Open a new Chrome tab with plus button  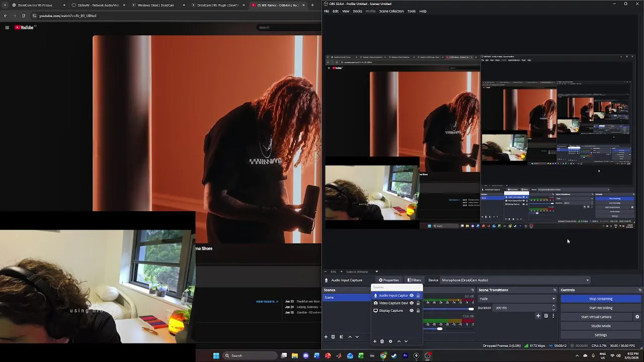coord(312,5)
